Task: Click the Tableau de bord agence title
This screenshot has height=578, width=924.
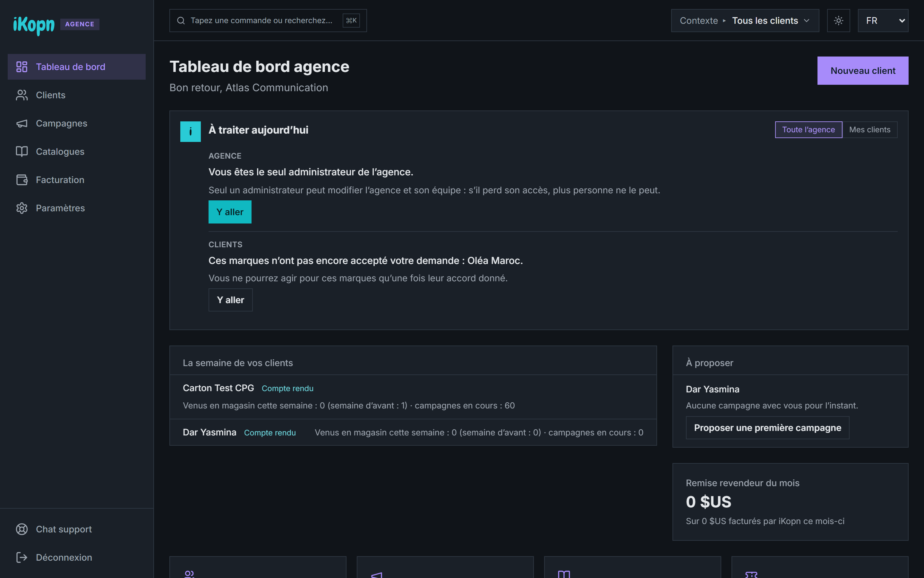Action: [259, 66]
